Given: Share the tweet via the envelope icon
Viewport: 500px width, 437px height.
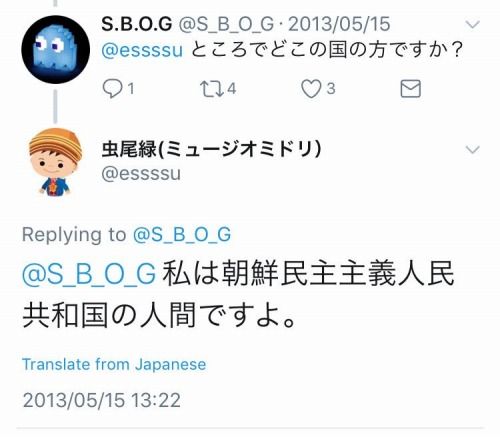Looking at the screenshot, I should point(410,89).
